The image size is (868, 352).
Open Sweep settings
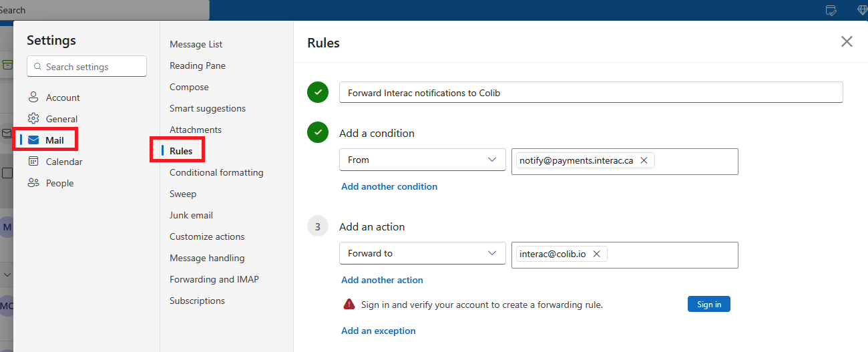[183, 194]
